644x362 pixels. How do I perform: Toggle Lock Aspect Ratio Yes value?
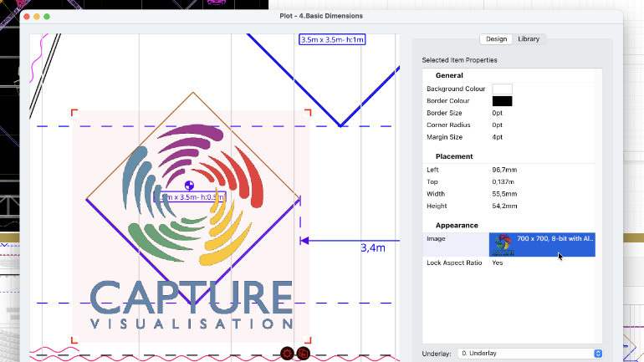pos(498,263)
